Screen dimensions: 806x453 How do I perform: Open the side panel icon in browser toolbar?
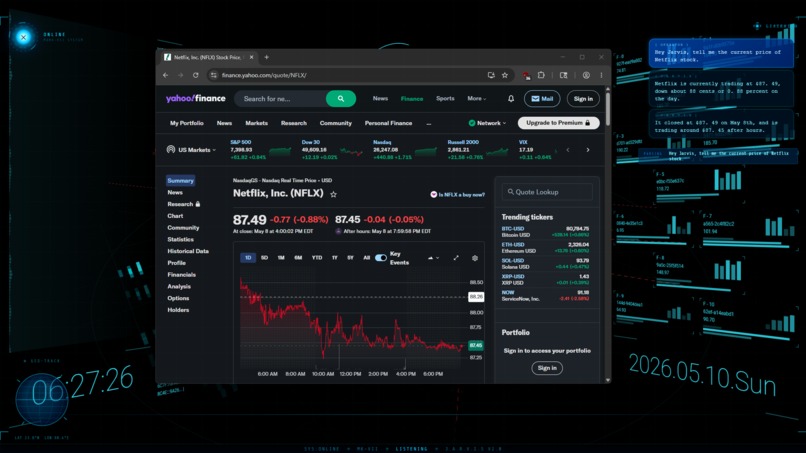[563, 75]
